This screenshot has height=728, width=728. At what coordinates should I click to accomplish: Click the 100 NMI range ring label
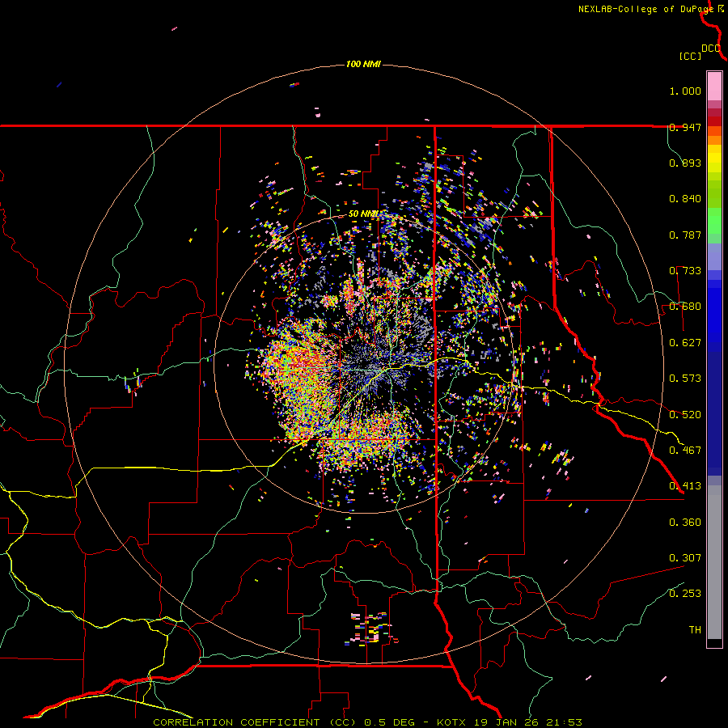tap(363, 64)
